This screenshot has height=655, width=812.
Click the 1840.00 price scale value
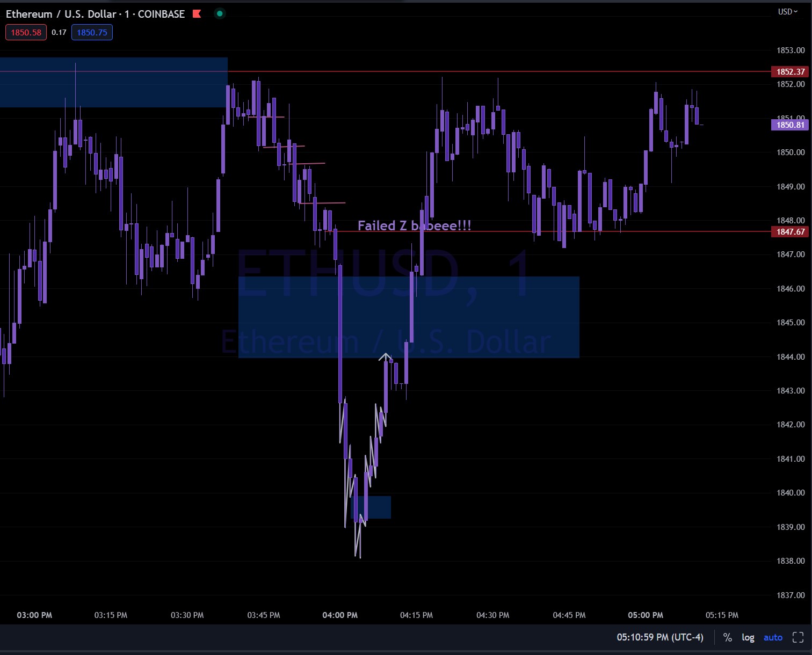tap(791, 493)
